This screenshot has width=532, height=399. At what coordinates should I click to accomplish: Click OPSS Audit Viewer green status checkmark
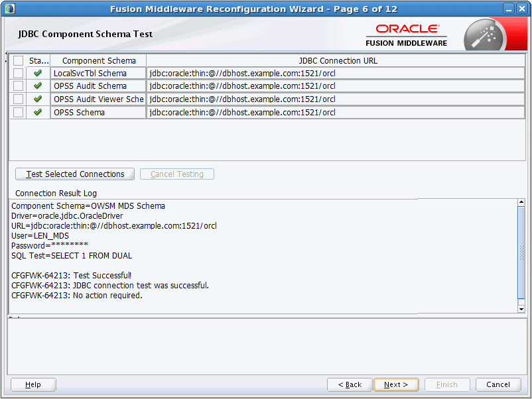tap(38, 99)
